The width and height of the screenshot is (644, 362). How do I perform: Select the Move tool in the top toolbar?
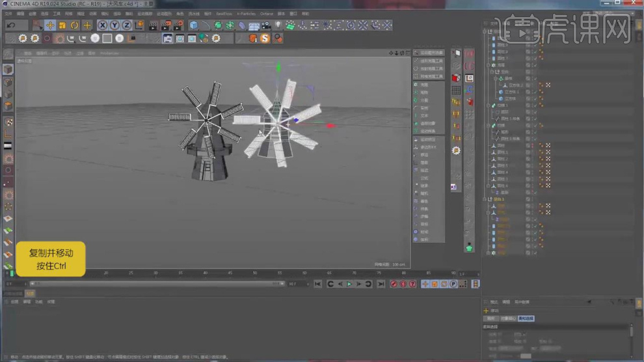pyautogui.click(x=50, y=25)
